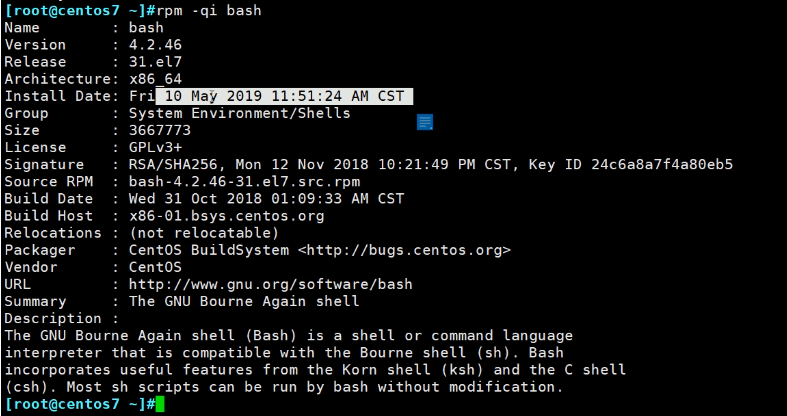787x416 pixels.
Task: Click the "System Environment/Shells" group value
Action: 240,113
